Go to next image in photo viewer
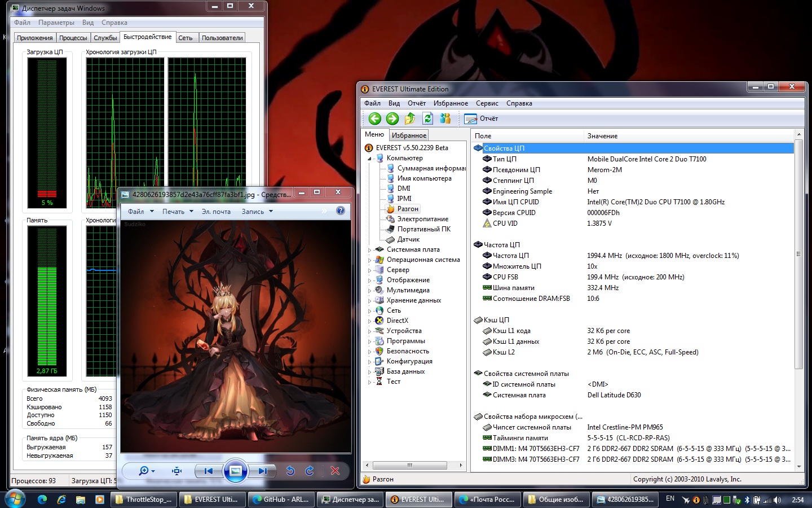812x508 pixels. [x=263, y=471]
